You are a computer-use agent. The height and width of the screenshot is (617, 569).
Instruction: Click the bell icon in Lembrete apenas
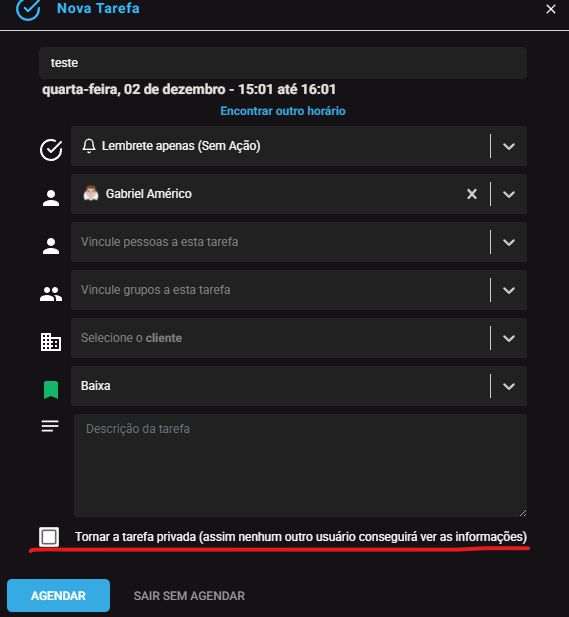pyautogui.click(x=89, y=146)
